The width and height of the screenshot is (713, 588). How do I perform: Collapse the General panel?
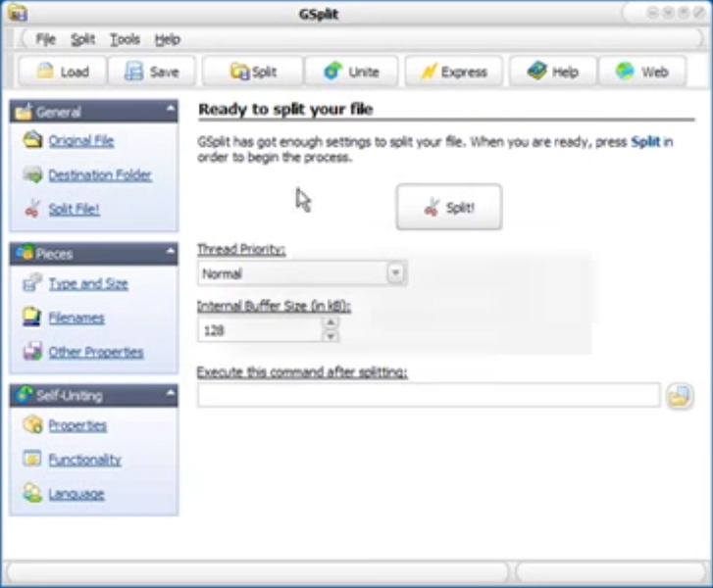coord(170,109)
